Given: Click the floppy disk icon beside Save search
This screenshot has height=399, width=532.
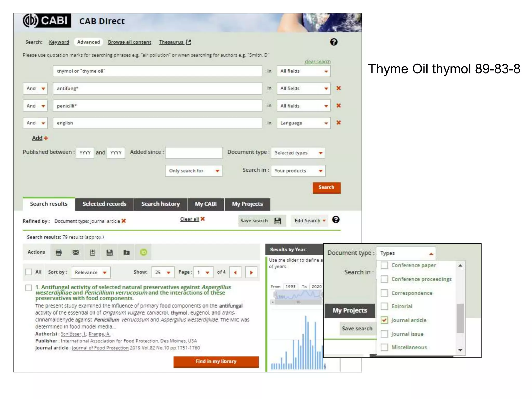Looking at the screenshot, I should pyautogui.click(x=278, y=221).
